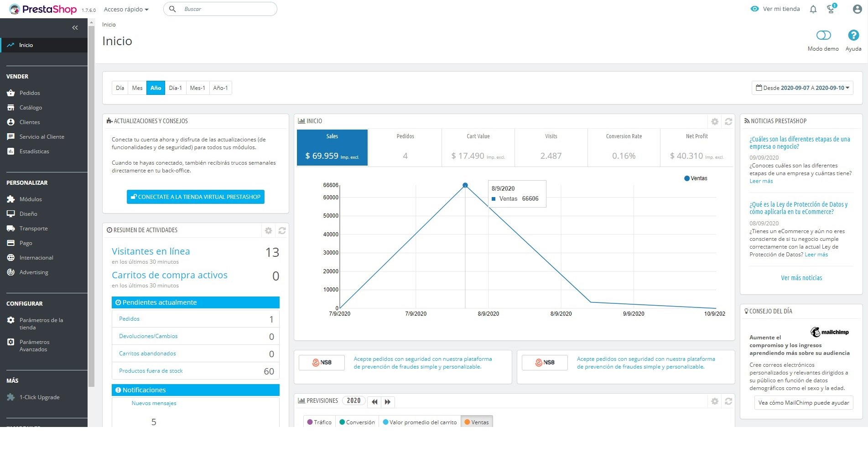
Task: Open the notifications bell
Action: 813,9
